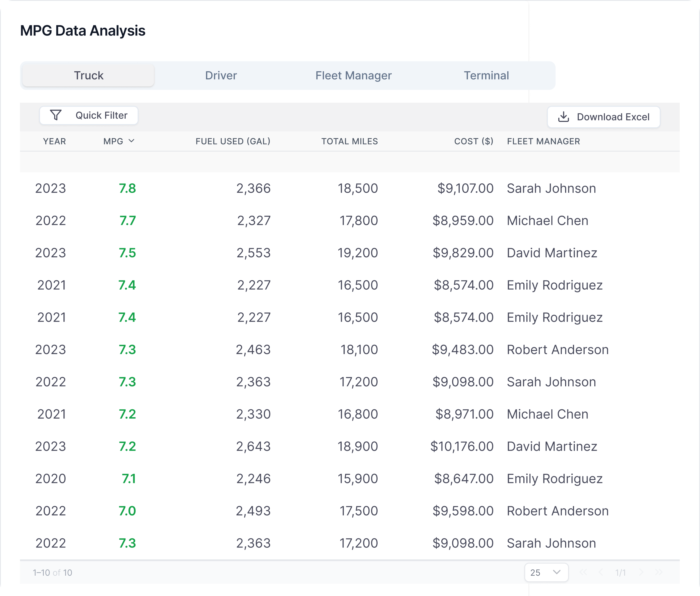Sort by FUEL USED (GAL) header
Viewport: 700px width, 596px height.
pyautogui.click(x=233, y=141)
